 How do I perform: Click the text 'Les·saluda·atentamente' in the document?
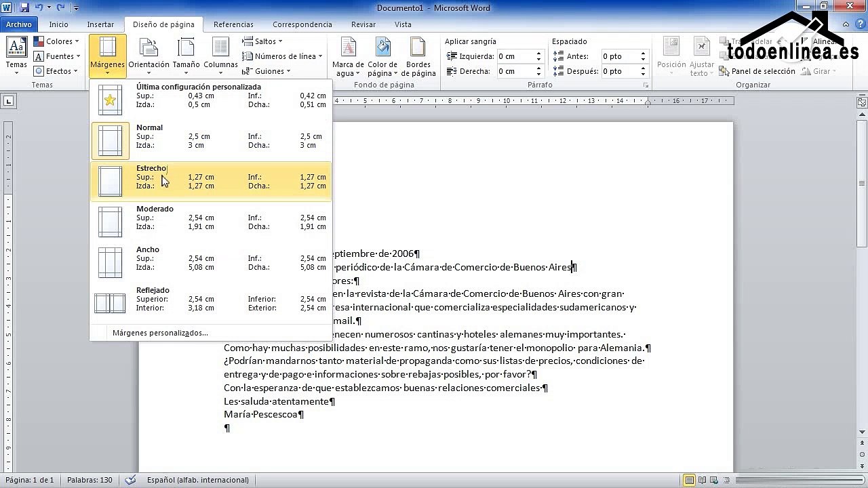[x=277, y=401]
